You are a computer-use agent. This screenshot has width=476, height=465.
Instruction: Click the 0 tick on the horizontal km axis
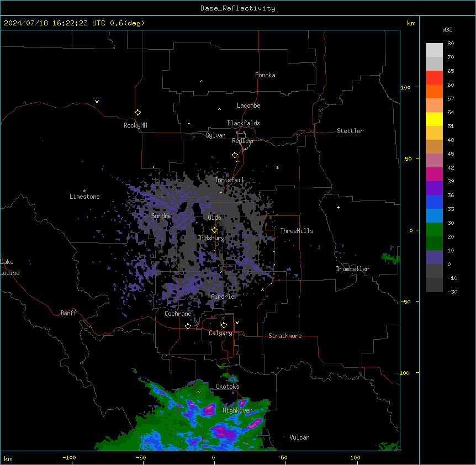pyautogui.click(x=214, y=457)
